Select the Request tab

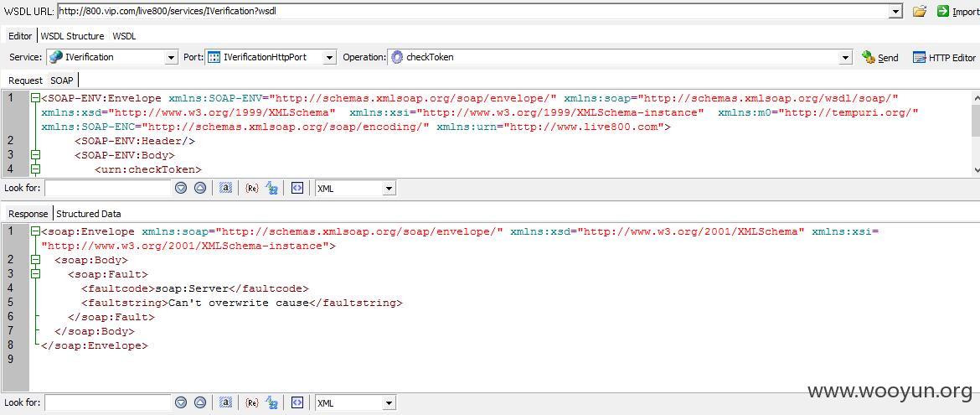pyautogui.click(x=26, y=80)
